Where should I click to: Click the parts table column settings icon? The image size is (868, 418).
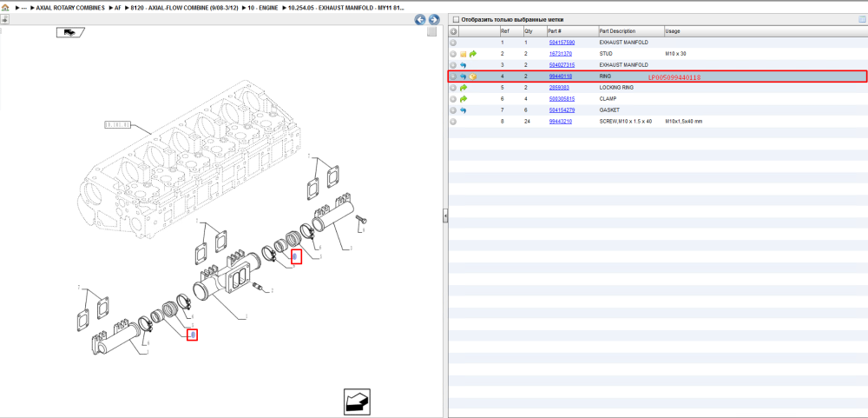[861, 19]
